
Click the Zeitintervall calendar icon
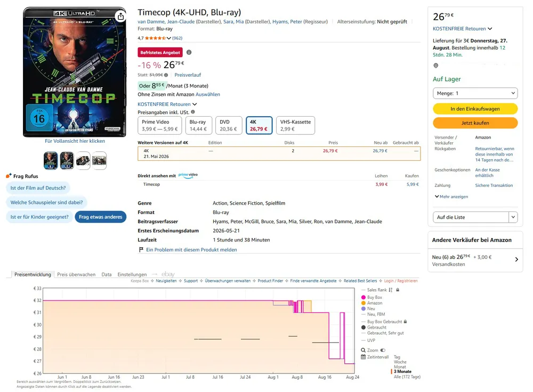(x=363, y=357)
